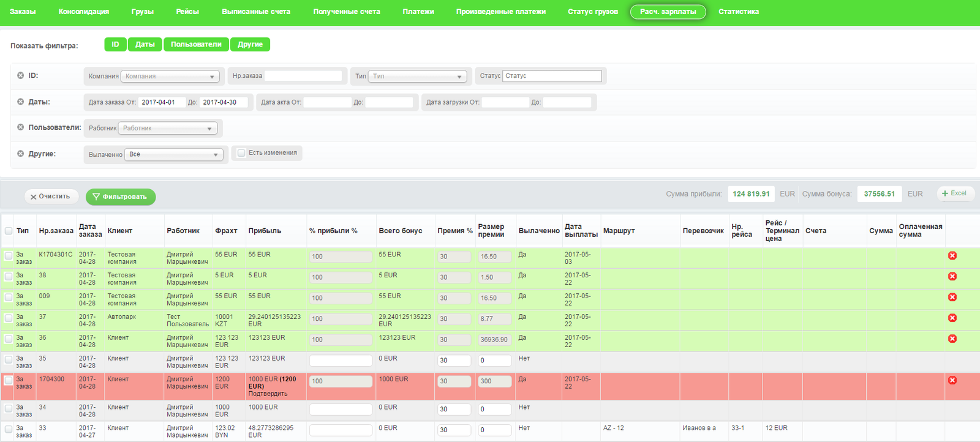Viewport: 980px width, 442px height.
Task: Remove the Другие filter row
Action: 20,154
